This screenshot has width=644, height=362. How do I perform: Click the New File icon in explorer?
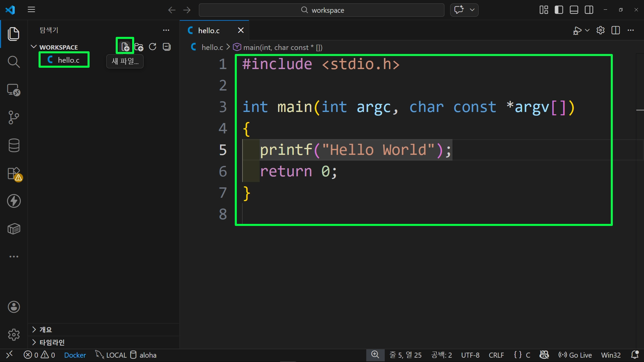tap(125, 46)
